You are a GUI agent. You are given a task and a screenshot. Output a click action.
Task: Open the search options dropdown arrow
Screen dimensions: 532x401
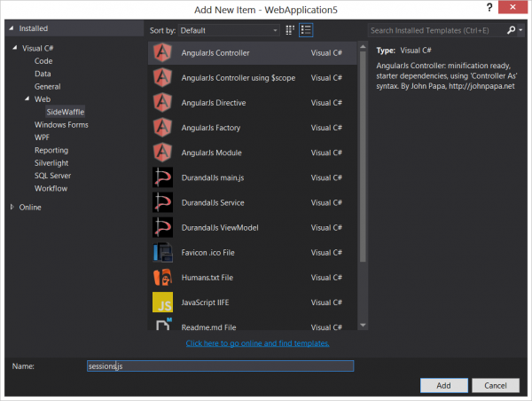[x=520, y=30]
